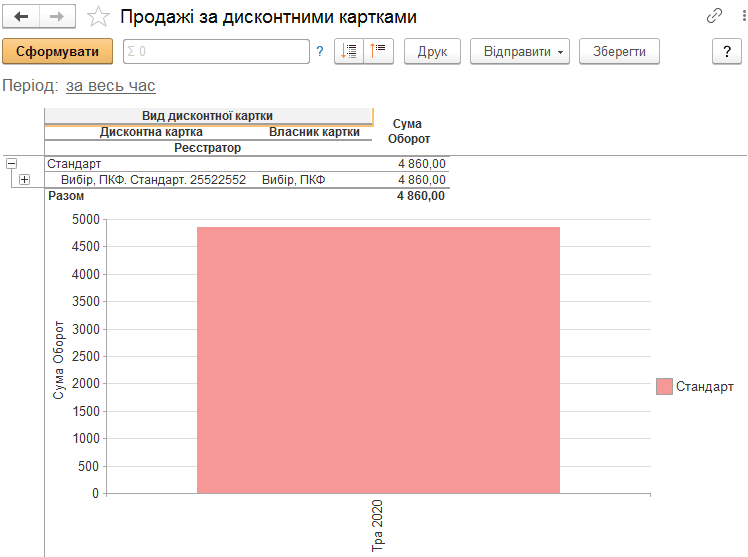
Task: Collapse all groups toolbar icon
Action: (x=379, y=51)
